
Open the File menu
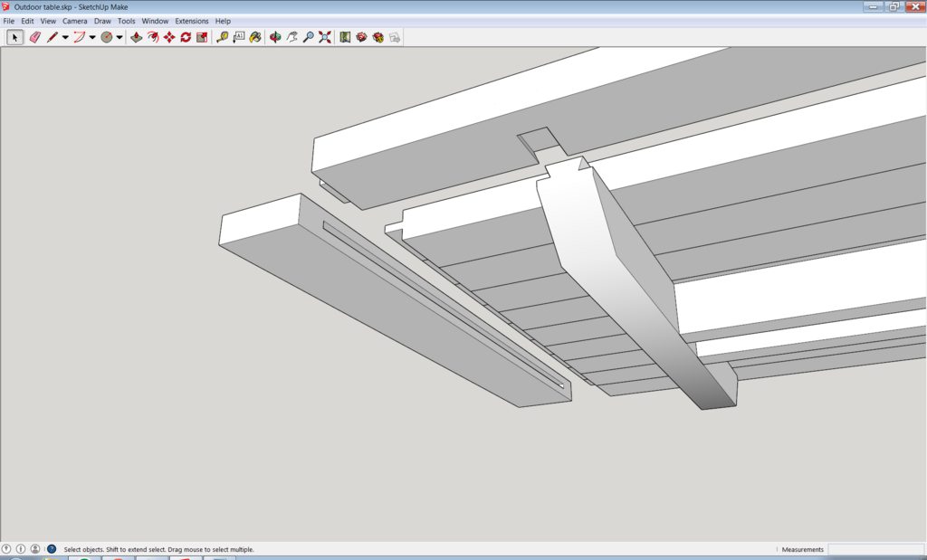coord(9,21)
